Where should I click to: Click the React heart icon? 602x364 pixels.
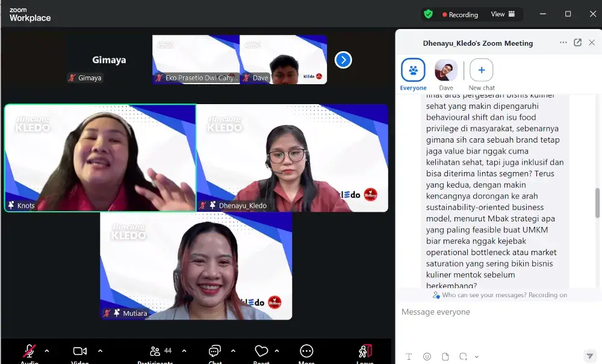(x=261, y=353)
